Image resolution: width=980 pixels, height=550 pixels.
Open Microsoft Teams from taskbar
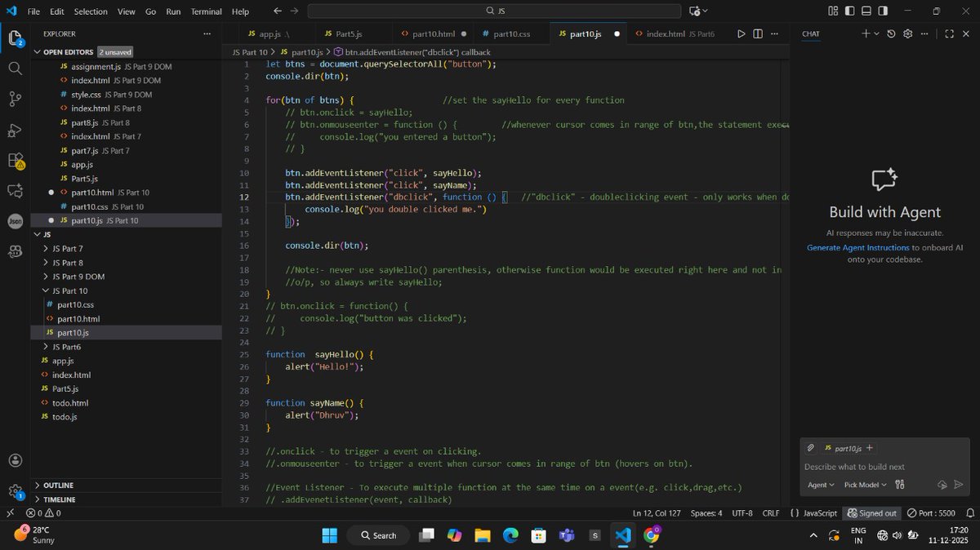[x=567, y=535]
